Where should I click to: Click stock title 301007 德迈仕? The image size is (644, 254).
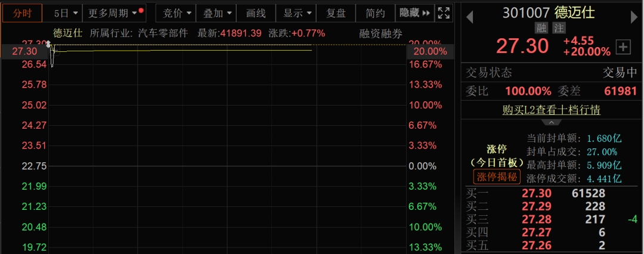click(x=549, y=13)
